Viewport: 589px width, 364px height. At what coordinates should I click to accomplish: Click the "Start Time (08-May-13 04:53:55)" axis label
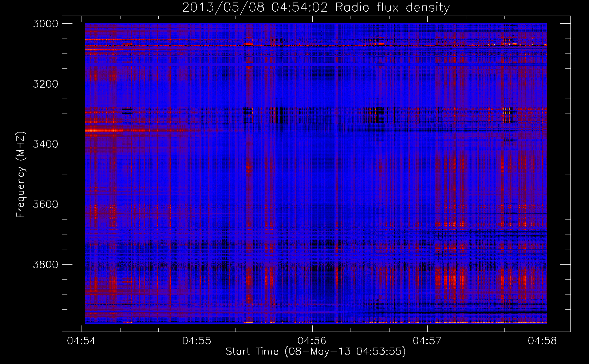316,352
